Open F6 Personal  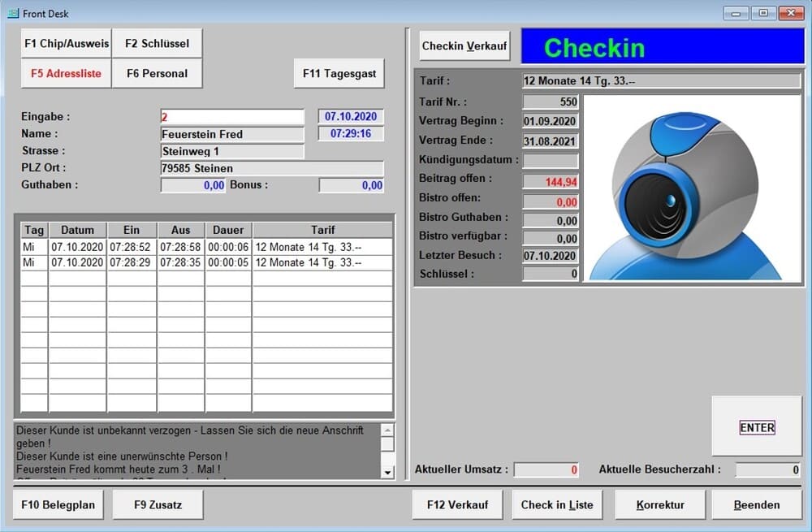coord(157,73)
